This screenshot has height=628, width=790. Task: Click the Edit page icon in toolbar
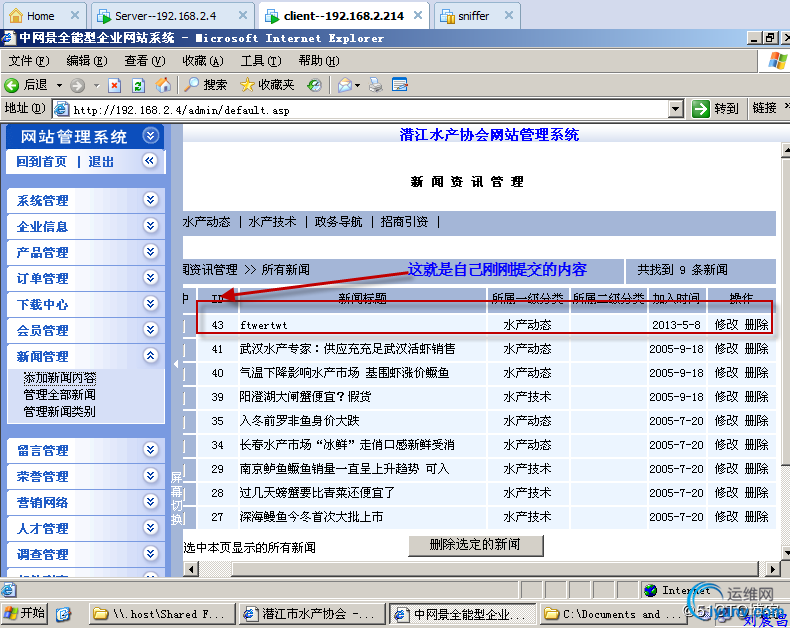400,85
